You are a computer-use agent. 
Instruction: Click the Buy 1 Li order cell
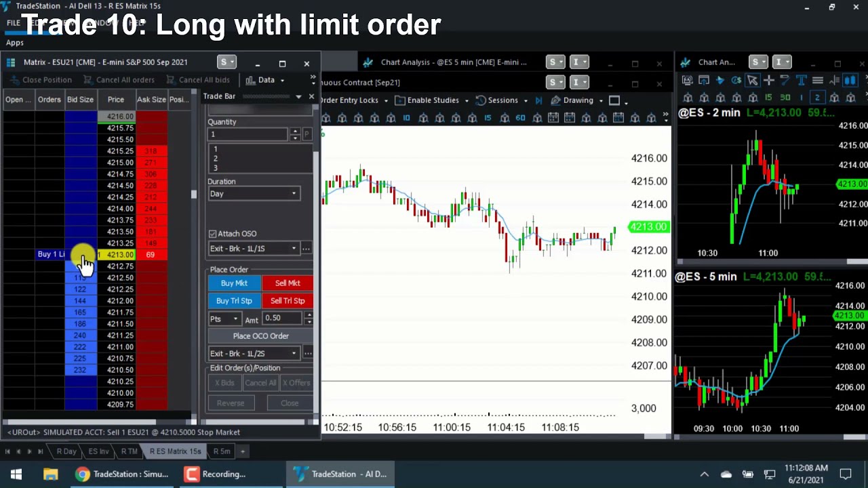pos(50,255)
